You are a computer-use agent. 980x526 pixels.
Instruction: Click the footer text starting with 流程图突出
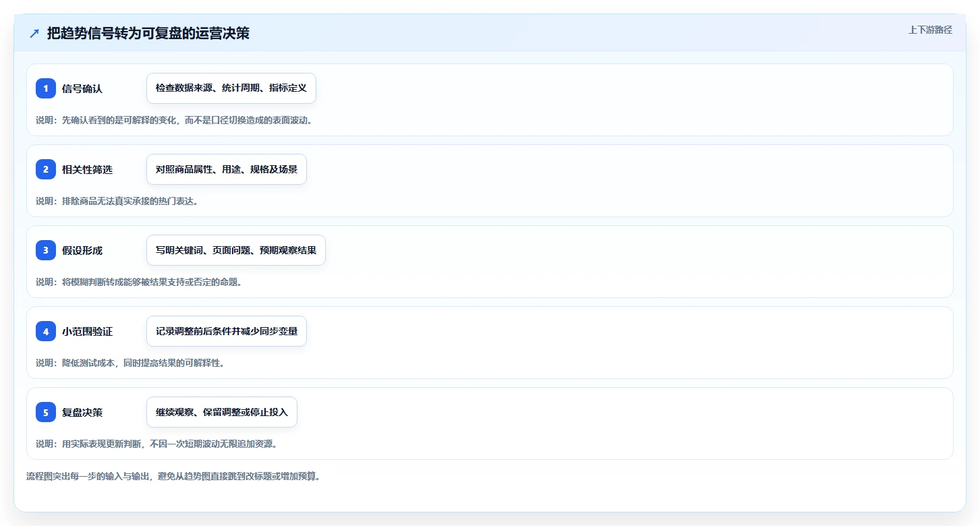click(173, 476)
